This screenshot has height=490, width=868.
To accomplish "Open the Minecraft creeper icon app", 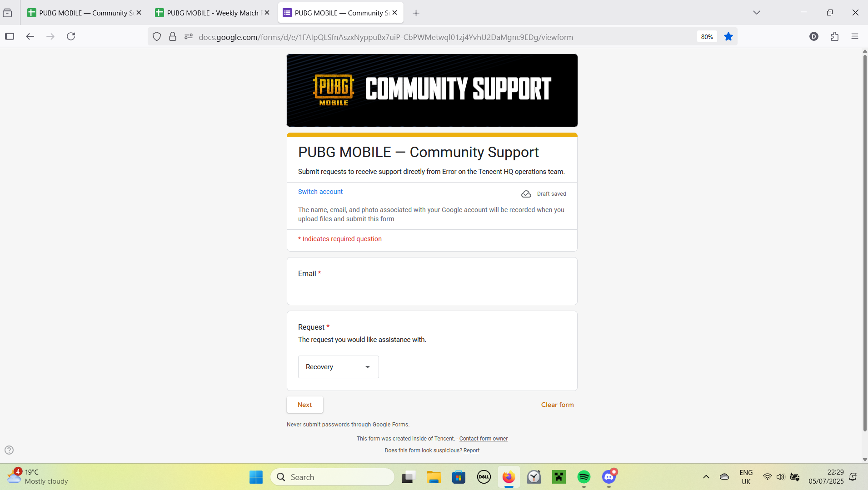I will point(559,477).
